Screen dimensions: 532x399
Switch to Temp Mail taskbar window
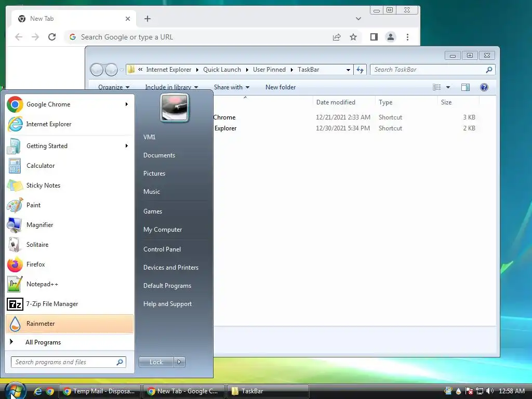click(x=100, y=391)
